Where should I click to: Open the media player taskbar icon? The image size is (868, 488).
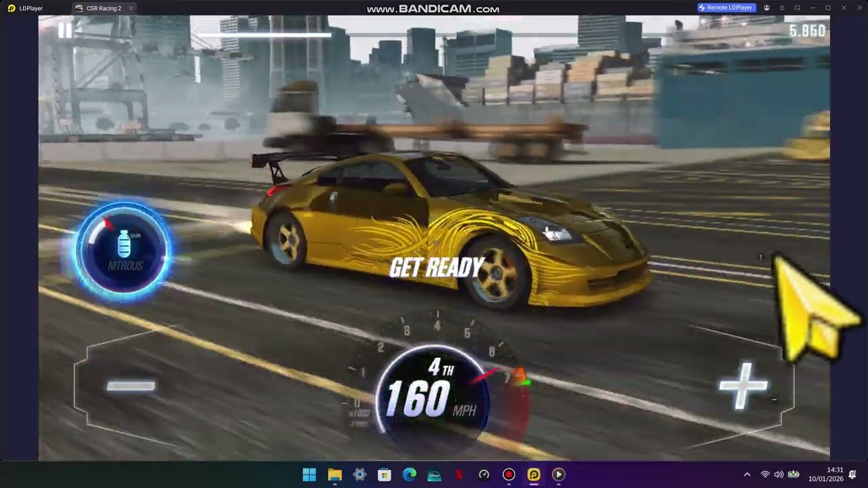559,474
